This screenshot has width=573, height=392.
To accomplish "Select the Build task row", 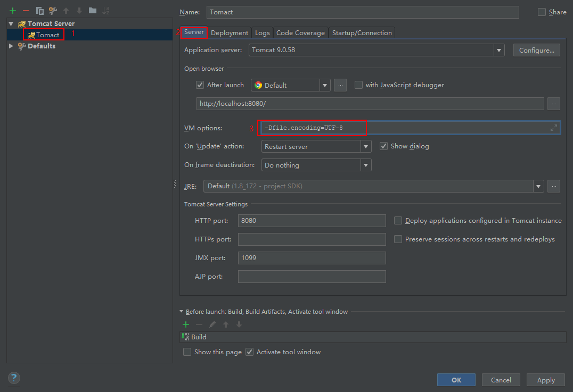I will (x=373, y=337).
